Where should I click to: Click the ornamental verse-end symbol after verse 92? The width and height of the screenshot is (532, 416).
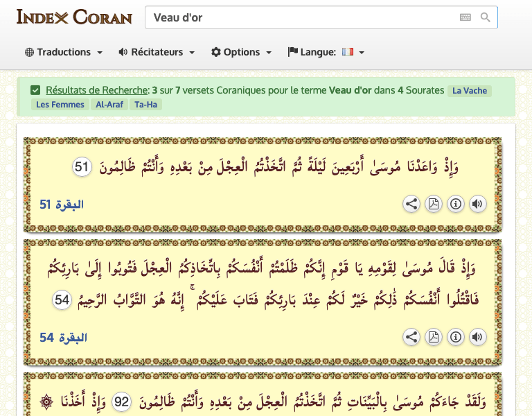pos(46,402)
